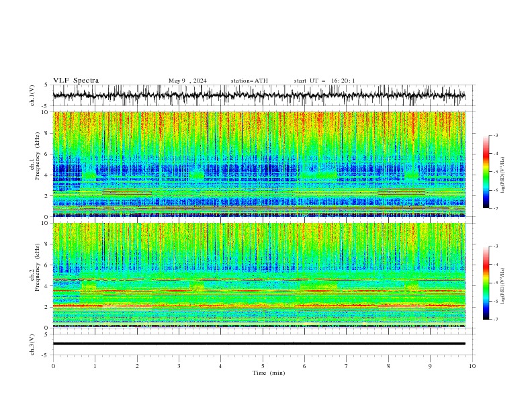Click the "station=ATH" label

pyautogui.click(x=249, y=81)
